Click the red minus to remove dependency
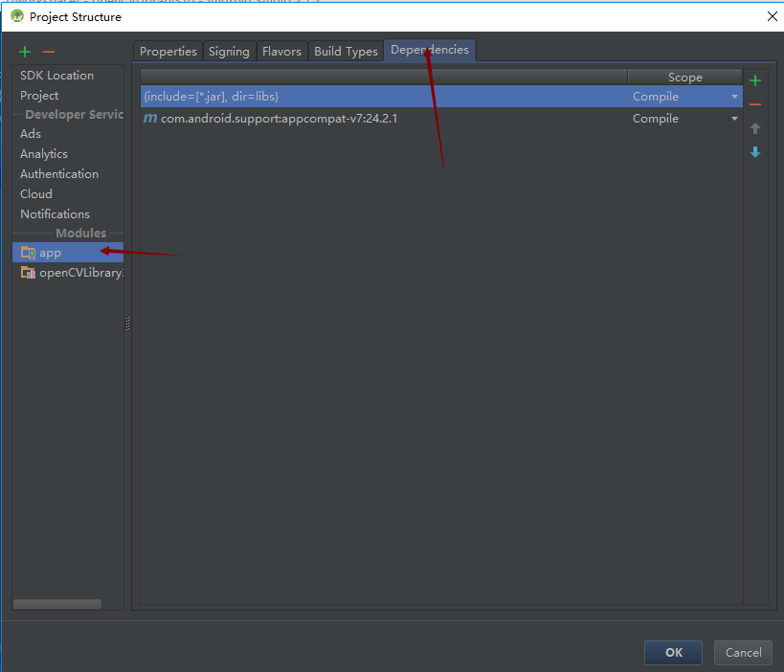 pyautogui.click(x=755, y=104)
